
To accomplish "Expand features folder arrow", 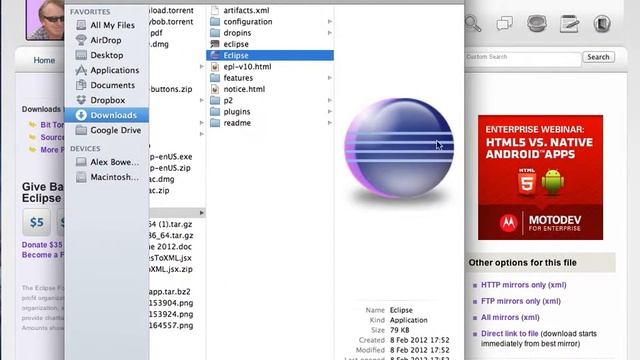I will [x=329, y=78].
